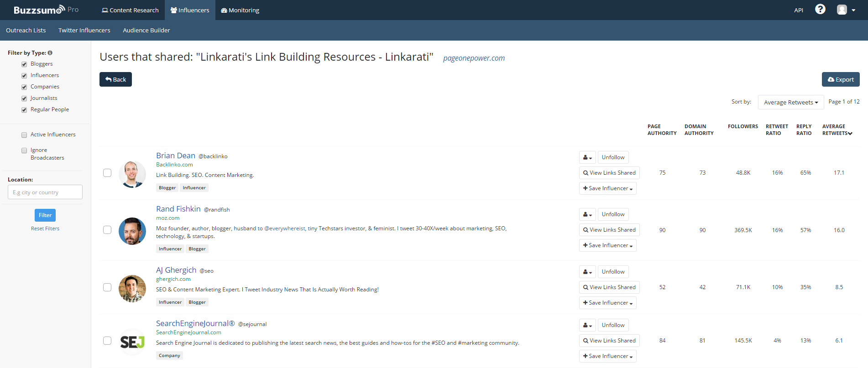Screen dimensions: 868x368
Task: Open the pageonepower.com link
Action: [x=474, y=58]
